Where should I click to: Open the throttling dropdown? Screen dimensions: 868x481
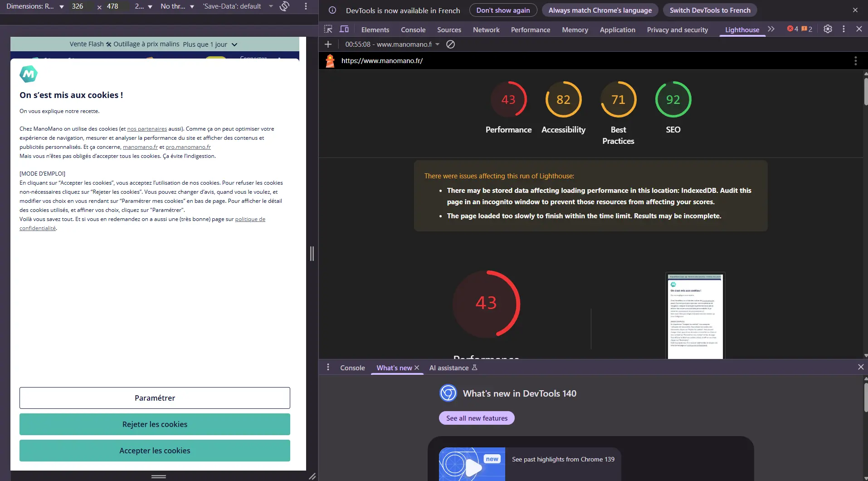point(177,6)
